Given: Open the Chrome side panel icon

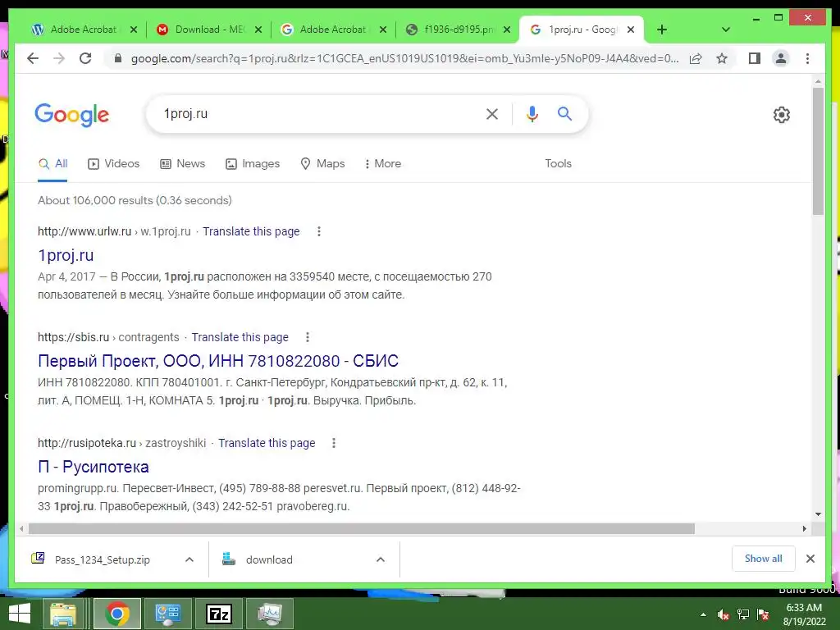Looking at the screenshot, I should (x=755, y=58).
